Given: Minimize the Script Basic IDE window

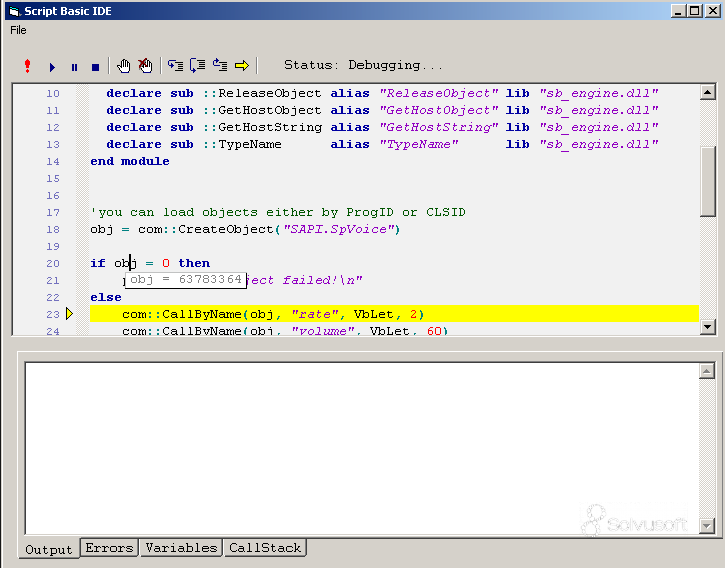Looking at the screenshot, I should coord(678,11).
